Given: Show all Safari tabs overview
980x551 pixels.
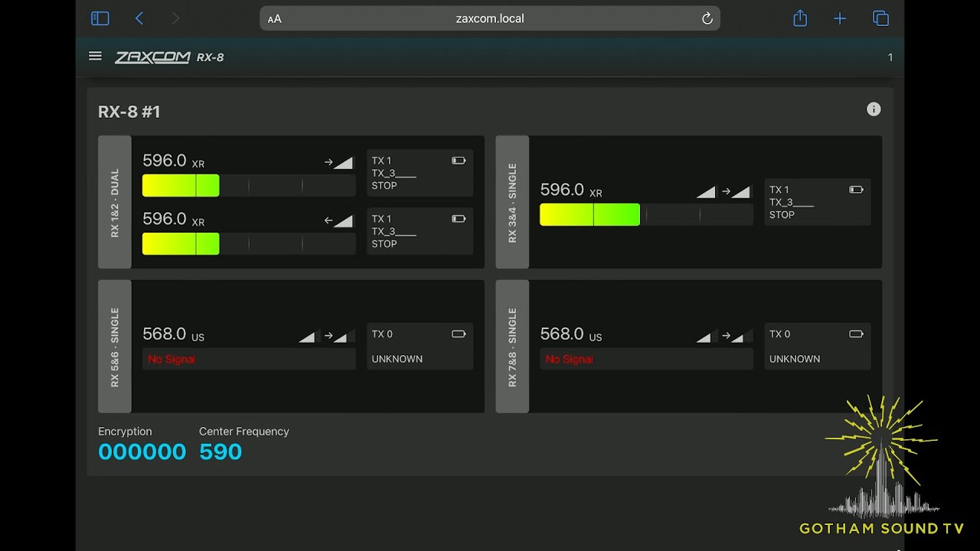Looking at the screenshot, I should click(x=881, y=18).
